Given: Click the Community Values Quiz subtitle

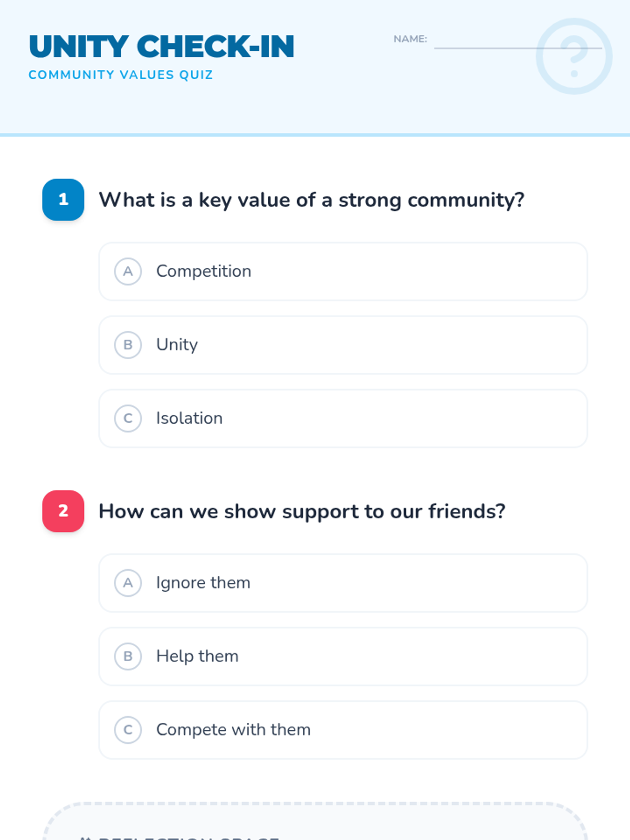Looking at the screenshot, I should pyautogui.click(x=121, y=75).
